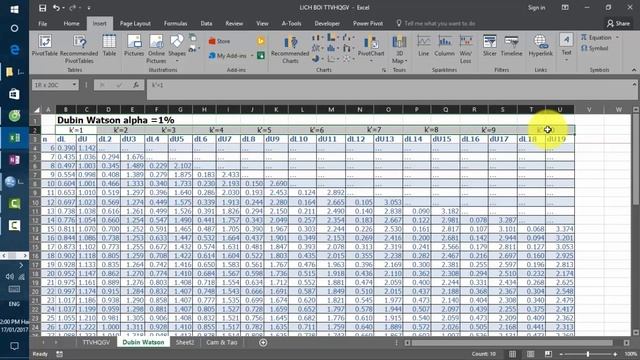Open the Developer ribbon tab
Viewport: 640px width, 360px height.
(327, 24)
